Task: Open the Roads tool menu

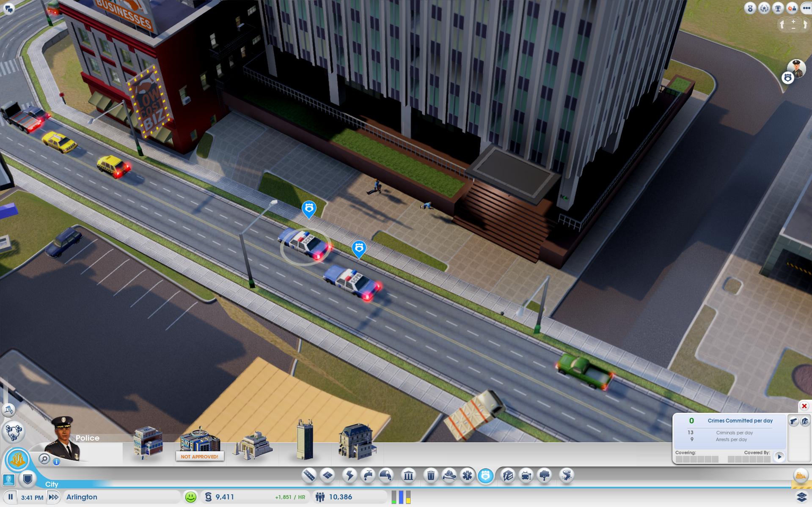Action: coord(309,476)
